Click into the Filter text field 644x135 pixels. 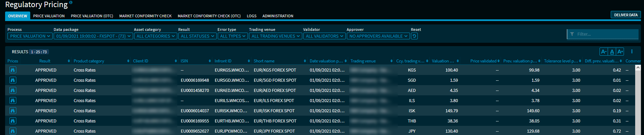coord(603,34)
